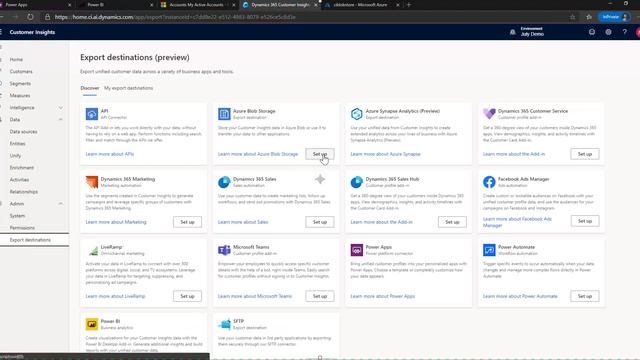Set up Azure Blob Storage export

[320, 154]
